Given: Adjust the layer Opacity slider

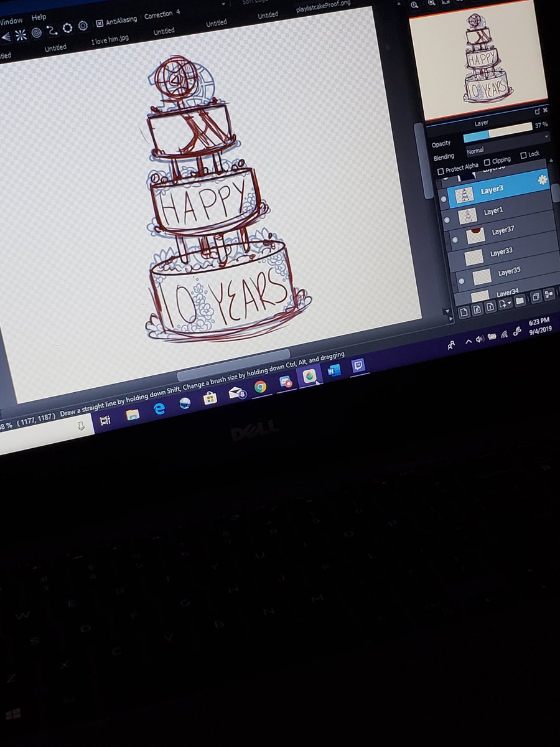Looking at the screenshot, I should (497, 133).
